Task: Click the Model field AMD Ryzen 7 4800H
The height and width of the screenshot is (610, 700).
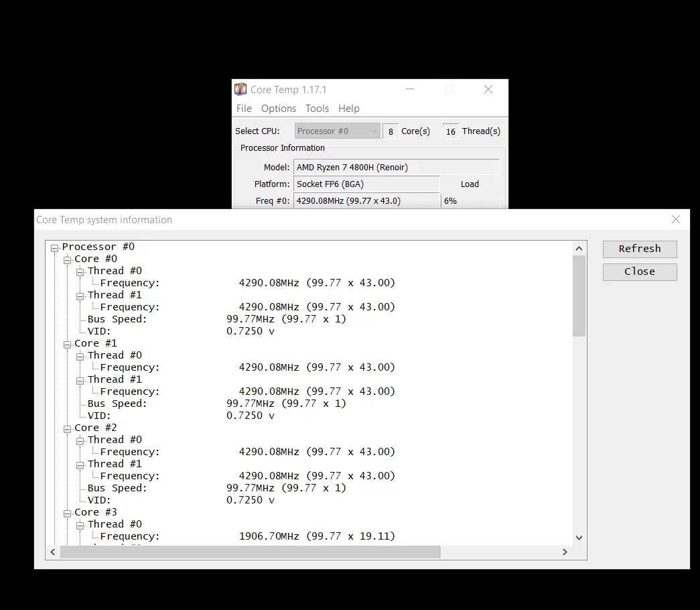Action: click(396, 167)
